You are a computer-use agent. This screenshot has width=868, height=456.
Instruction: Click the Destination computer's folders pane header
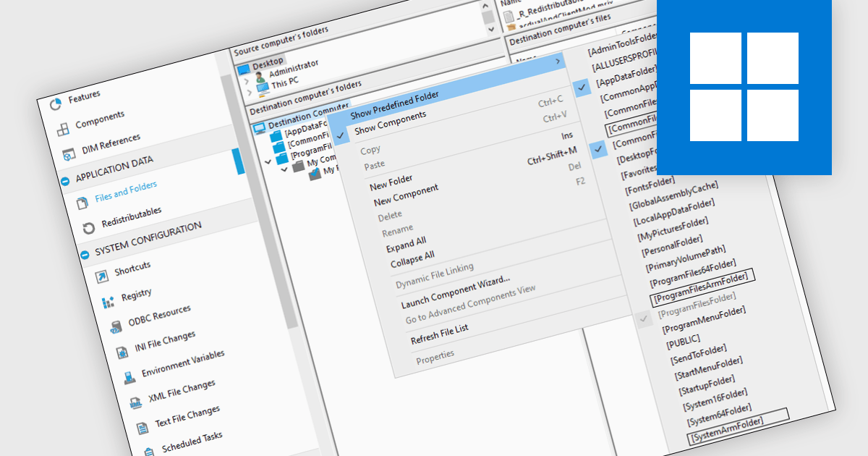pyautogui.click(x=305, y=98)
